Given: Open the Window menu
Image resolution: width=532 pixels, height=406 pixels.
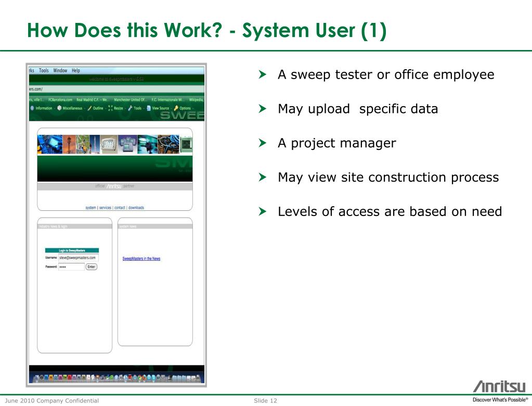Looking at the screenshot, I should pos(60,71).
